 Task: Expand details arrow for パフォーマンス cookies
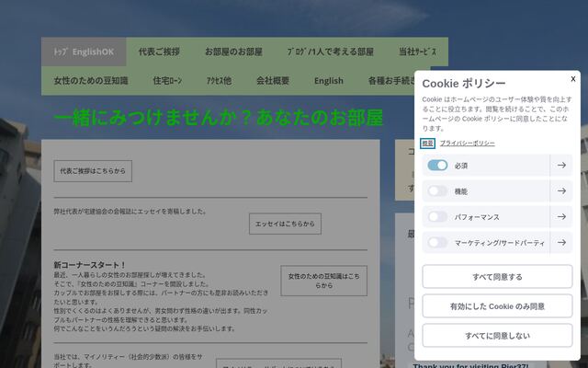[561, 217]
